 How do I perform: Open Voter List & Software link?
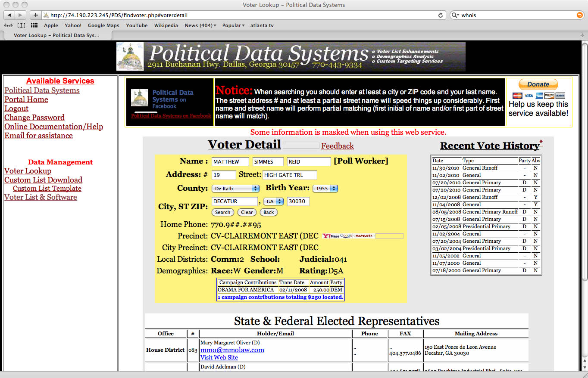[x=41, y=197]
